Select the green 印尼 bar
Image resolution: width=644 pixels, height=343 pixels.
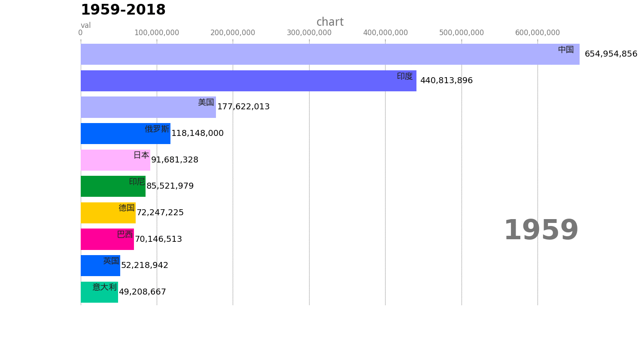point(113,186)
